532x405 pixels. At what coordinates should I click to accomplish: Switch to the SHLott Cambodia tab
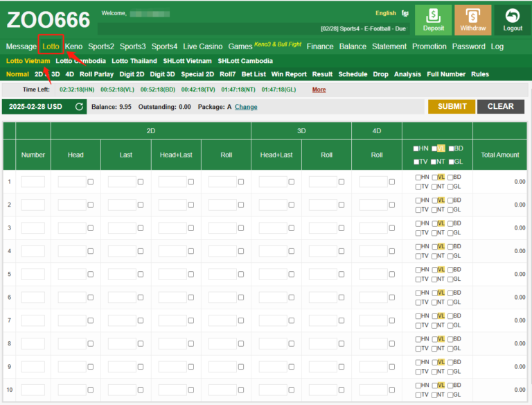click(x=245, y=61)
